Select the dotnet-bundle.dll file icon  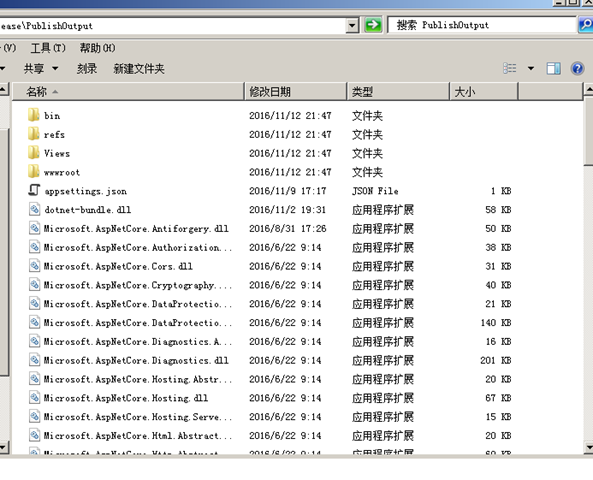point(34,209)
